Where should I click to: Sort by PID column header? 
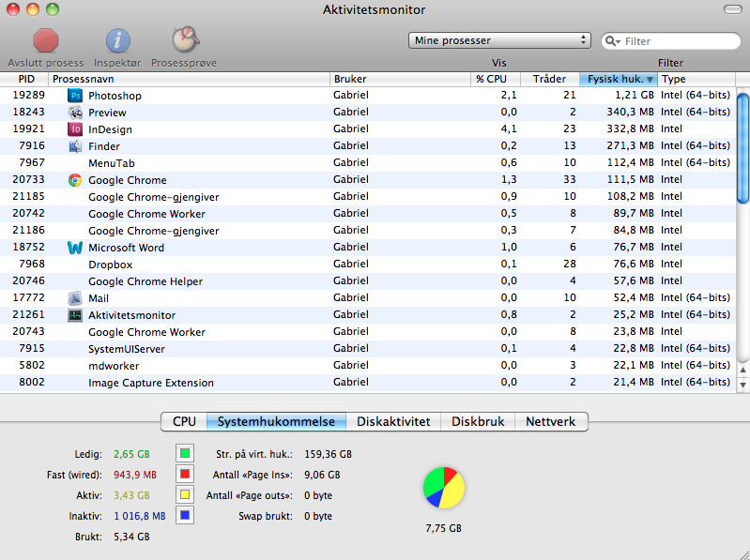tap(23, 80)
